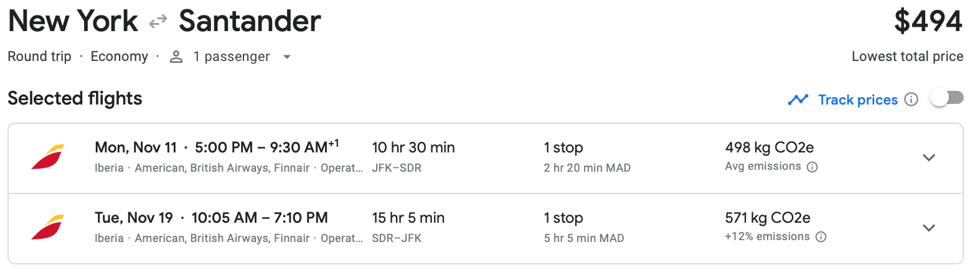
Task: Select the JFK–SDR outbound flight row
Action: click(397, 168)
